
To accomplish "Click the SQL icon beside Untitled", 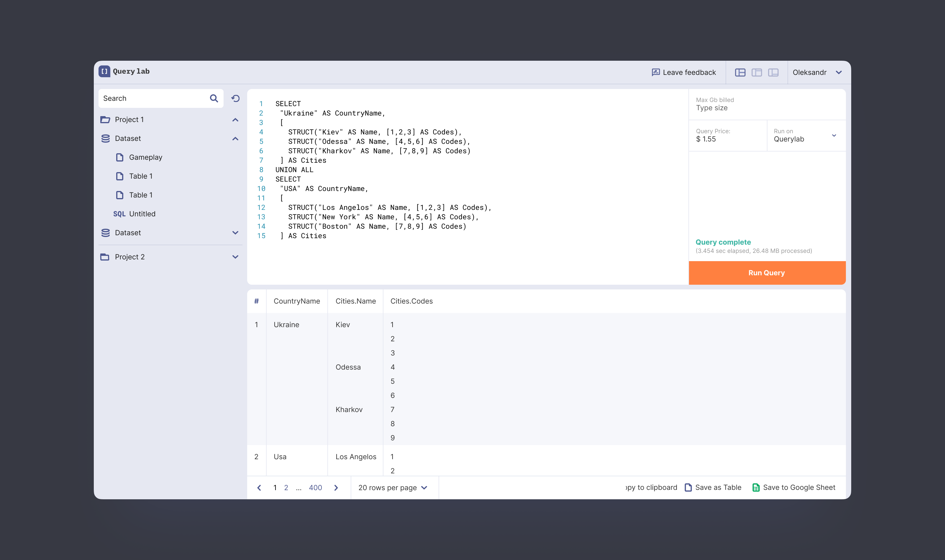I will (119, 214).
